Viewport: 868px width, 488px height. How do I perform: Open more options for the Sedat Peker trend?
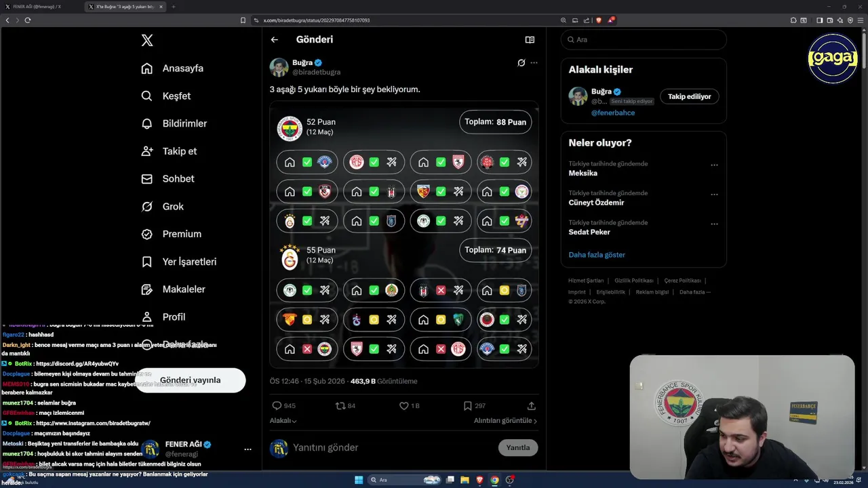click(x=714, y=224)
